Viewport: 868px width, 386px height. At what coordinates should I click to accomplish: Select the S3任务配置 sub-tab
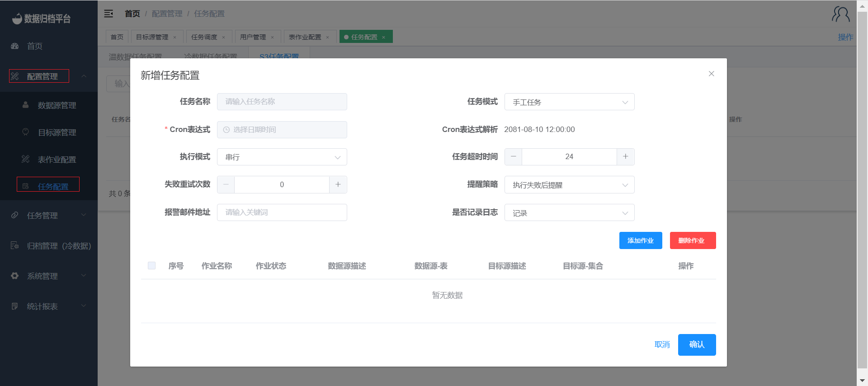pyautogui.click(x=279, y=56)
